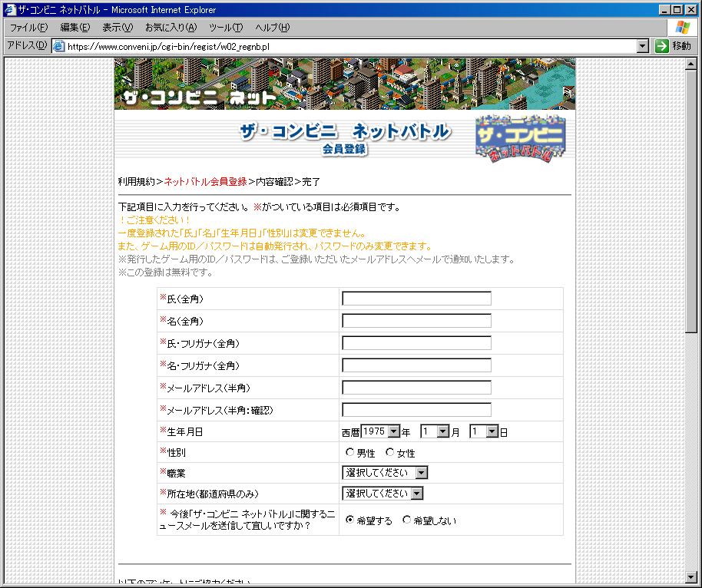Select the 希望する newsletter radio button

pyautogui.click(x=349, y=520)
